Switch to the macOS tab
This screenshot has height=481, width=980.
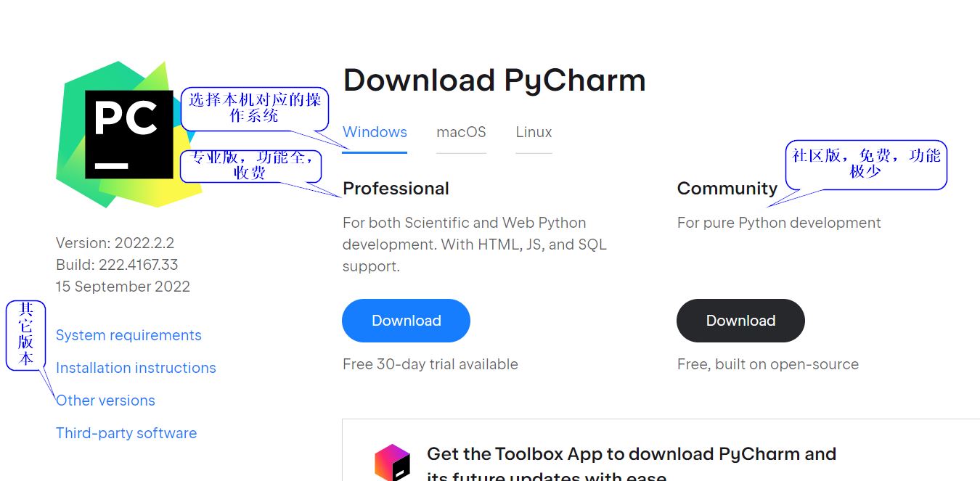pos(461,132)
